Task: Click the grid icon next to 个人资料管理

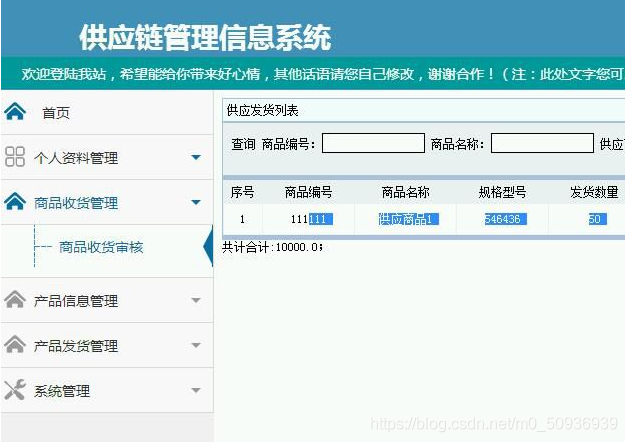Action: point(15,156)
